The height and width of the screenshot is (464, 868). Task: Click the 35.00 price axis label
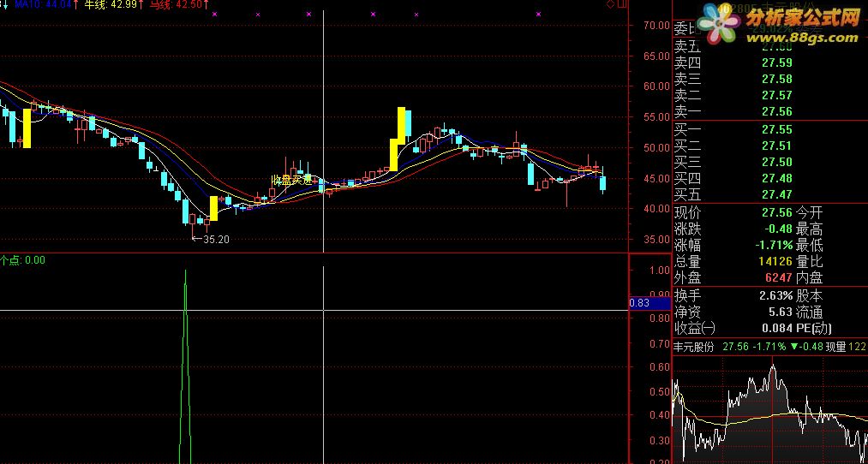[x=657, y=240]
